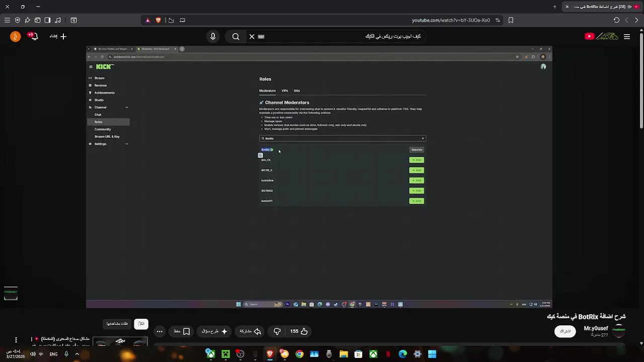Switch to the Moderators tab
The width and height of the screenshot is (644, 362).
coord(267,90)
